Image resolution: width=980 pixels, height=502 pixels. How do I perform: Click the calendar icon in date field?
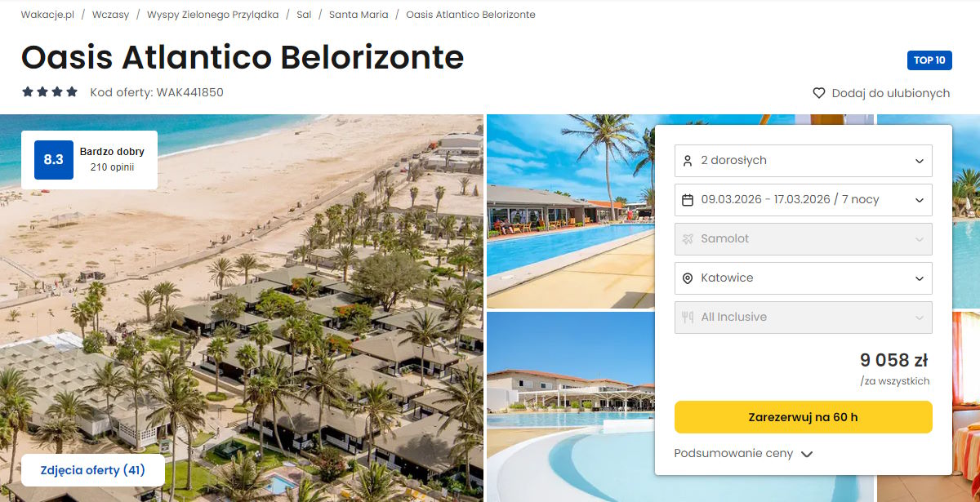688,200
